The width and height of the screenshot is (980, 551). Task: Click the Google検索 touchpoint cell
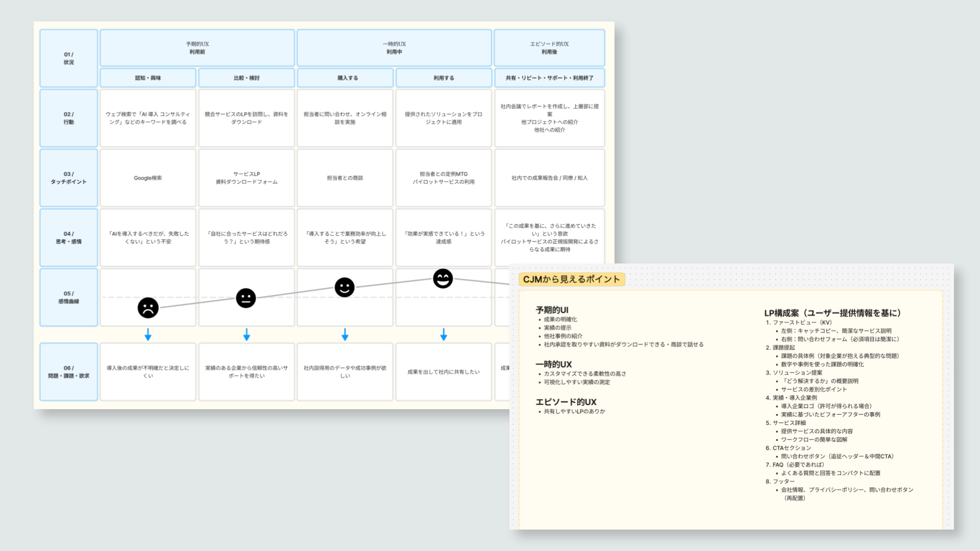148,178
